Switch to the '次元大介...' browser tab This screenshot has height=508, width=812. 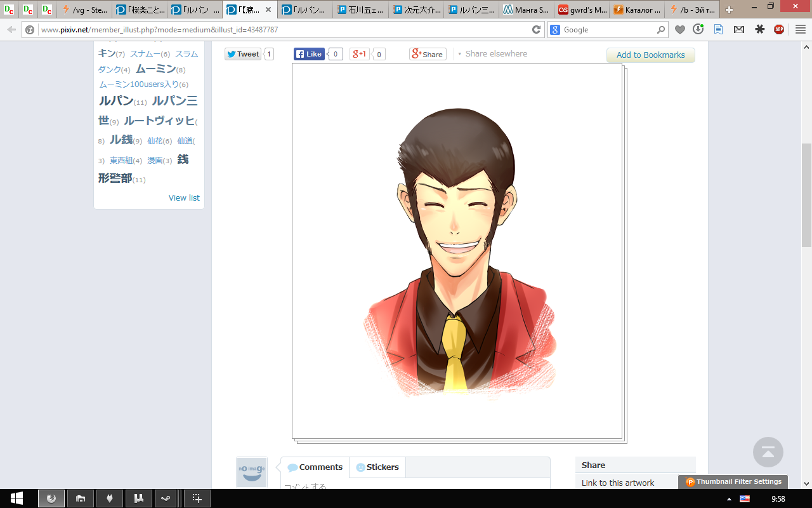tap(416, 10)
